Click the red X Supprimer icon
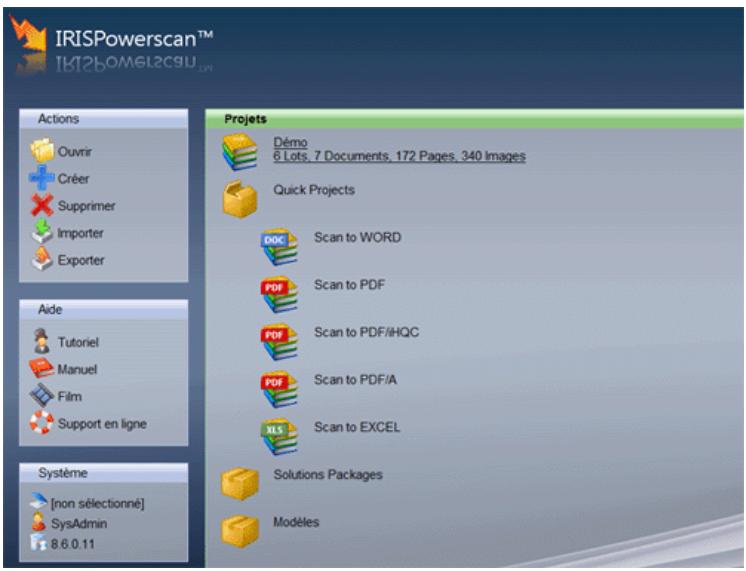 coord(42,205)
